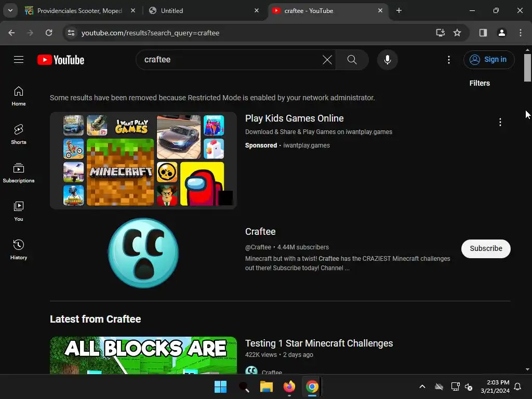Viewport: 532px width, 399px height.
Task: Select the craftee - YouTube tab
Action: pyautogui.click(x=328, y=10)
